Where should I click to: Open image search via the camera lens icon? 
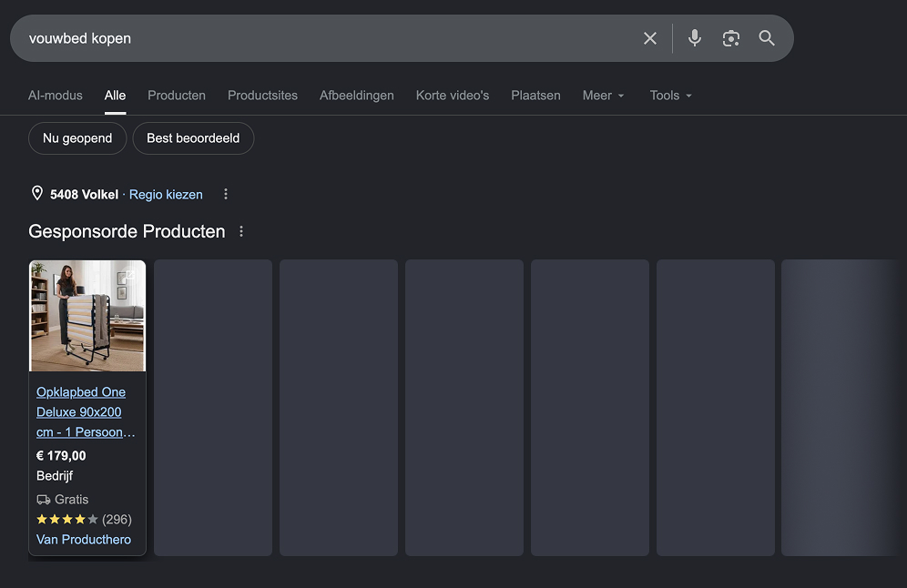coord(731,38)
